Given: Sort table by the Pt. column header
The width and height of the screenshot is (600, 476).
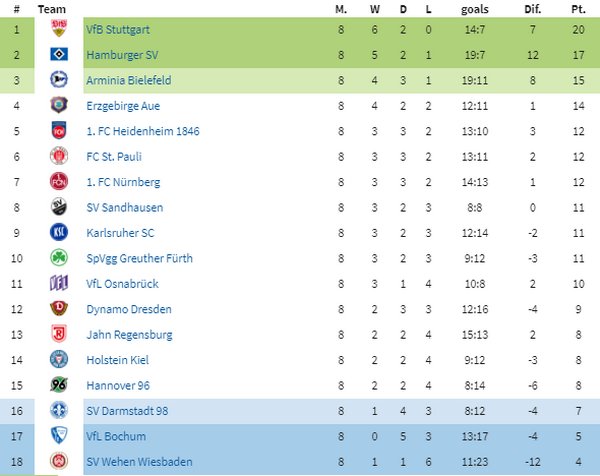Looking at the screenshot, I should point(577,8).
